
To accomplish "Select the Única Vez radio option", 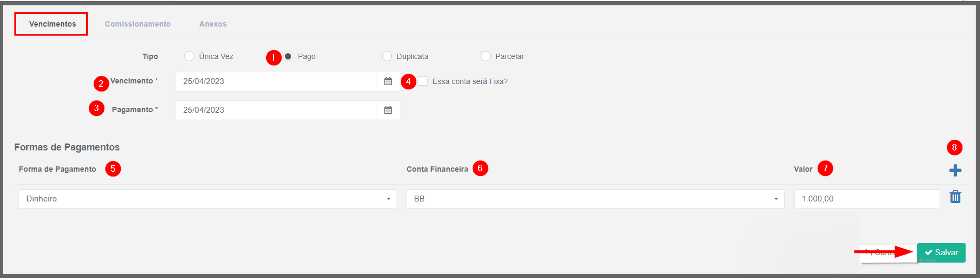I will point(189,56).
